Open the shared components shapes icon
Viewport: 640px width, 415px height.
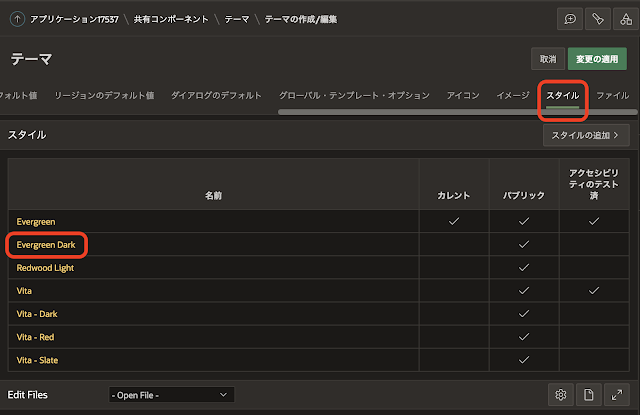pyautogui.click(x=626, y=19)
